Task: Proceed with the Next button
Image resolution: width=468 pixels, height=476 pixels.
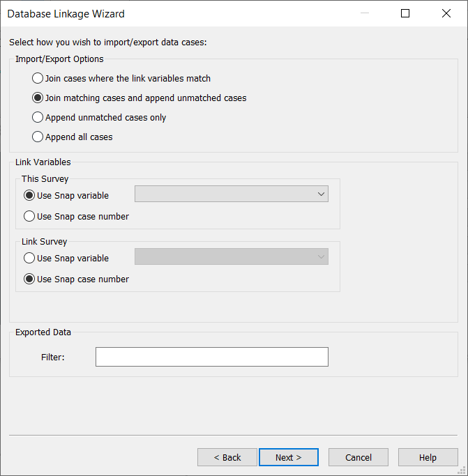Action: pos(289,457)
